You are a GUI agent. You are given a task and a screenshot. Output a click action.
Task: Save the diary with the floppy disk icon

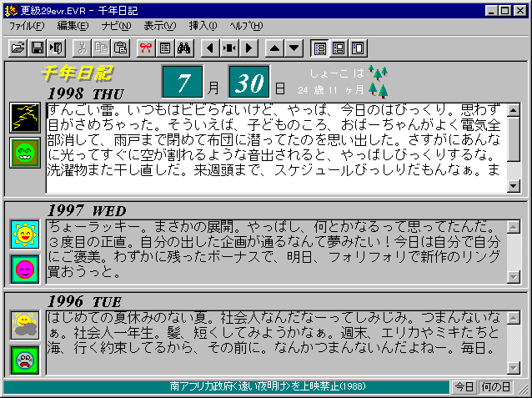[37, 48]
